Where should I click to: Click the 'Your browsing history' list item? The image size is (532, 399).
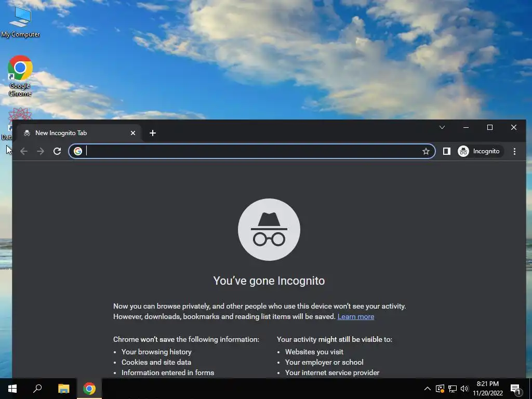[x=156, y=352]
